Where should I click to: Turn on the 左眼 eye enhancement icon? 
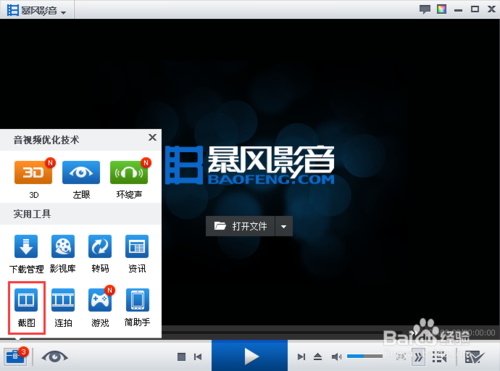coord(81,172)
